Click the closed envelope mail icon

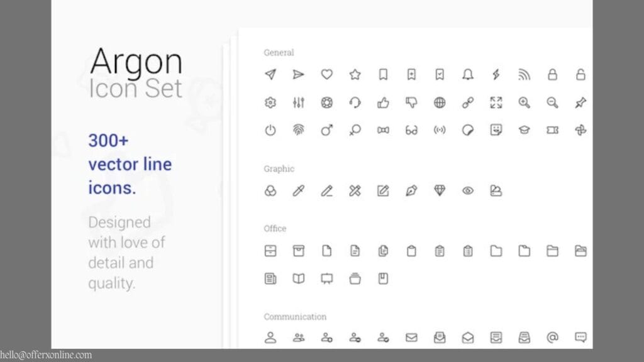[411, 337]
